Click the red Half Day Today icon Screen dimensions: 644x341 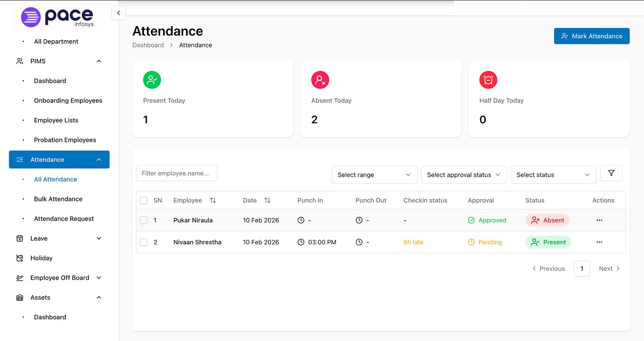pos(488,80)
